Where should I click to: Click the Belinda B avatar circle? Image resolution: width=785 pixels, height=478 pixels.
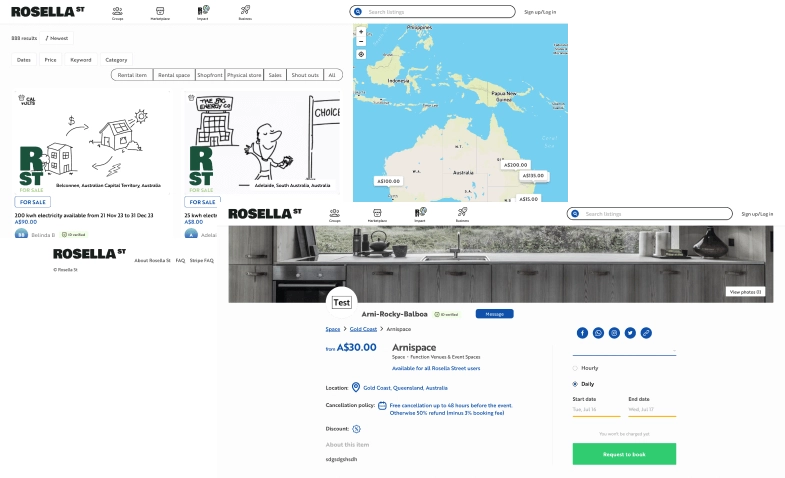click(x=21, y=234)
